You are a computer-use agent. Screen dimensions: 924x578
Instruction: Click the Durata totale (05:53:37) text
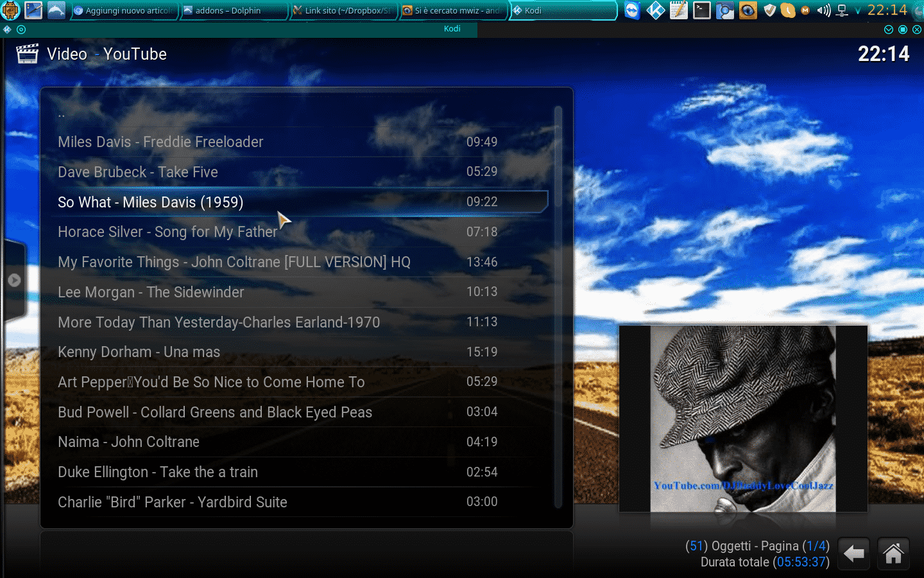765,562
